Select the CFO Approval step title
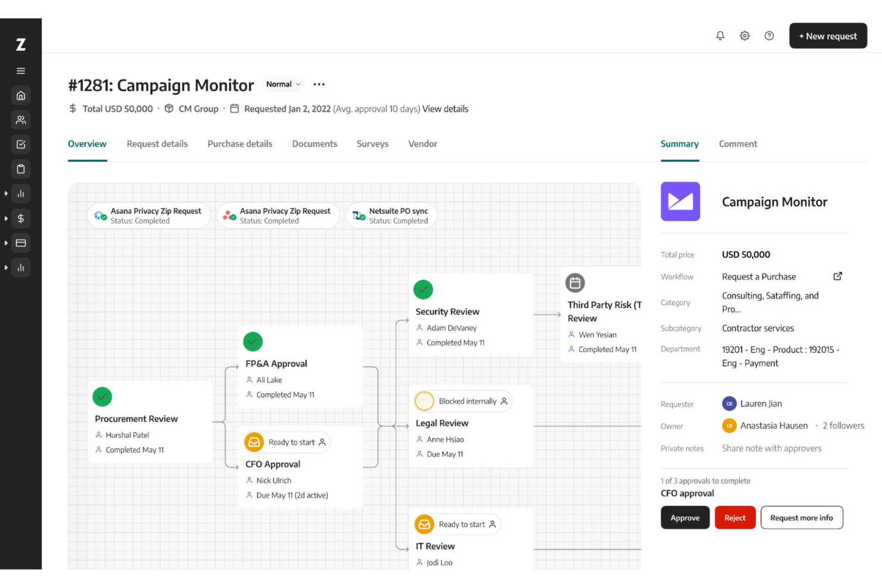Viewport: 882px width, 588px height. (273, 464)
